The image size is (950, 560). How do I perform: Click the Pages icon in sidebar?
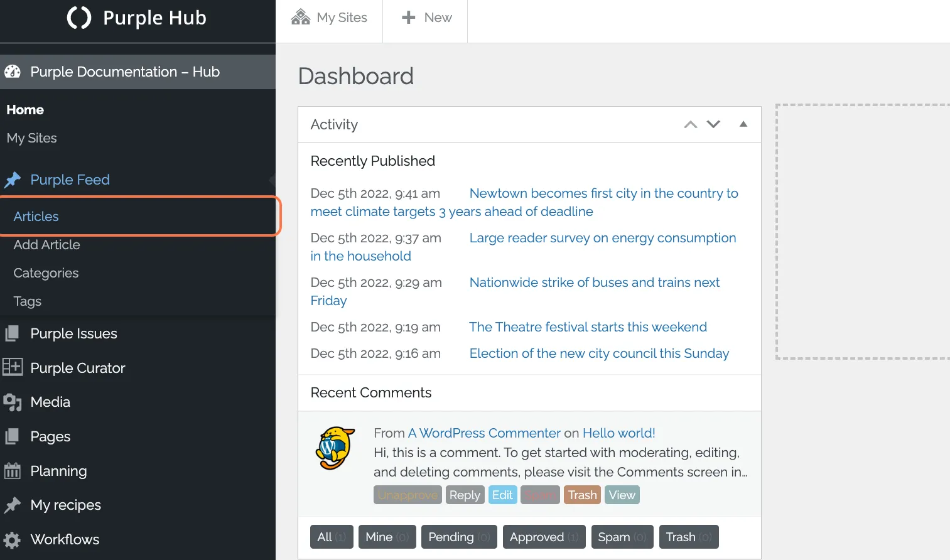pos(12,436)
